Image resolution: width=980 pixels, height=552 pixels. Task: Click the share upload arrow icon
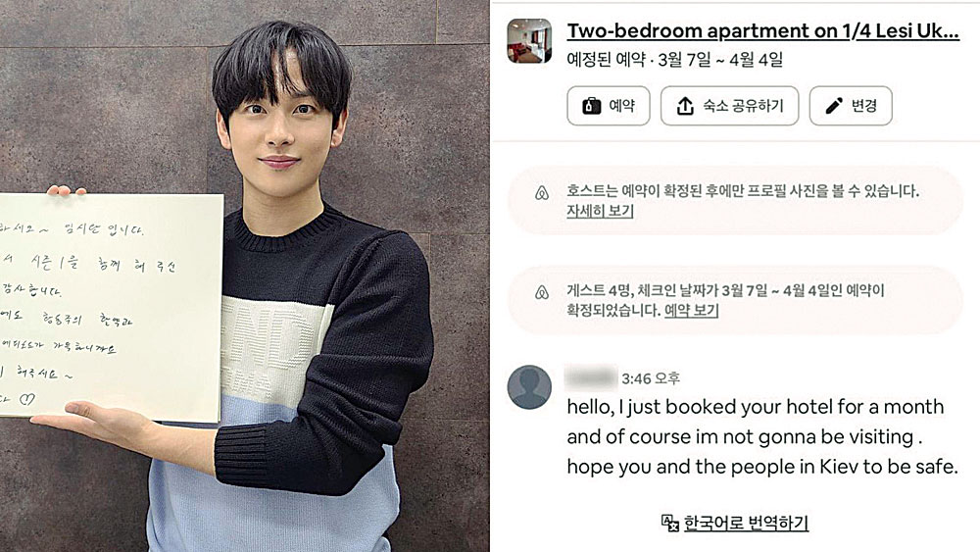685,106
